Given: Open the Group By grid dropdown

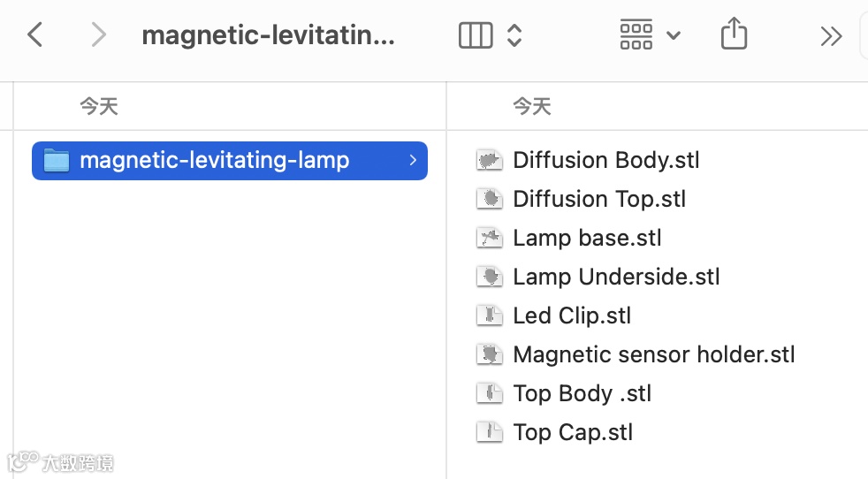Looking at the screenshot, I should (x=650, y=35).
